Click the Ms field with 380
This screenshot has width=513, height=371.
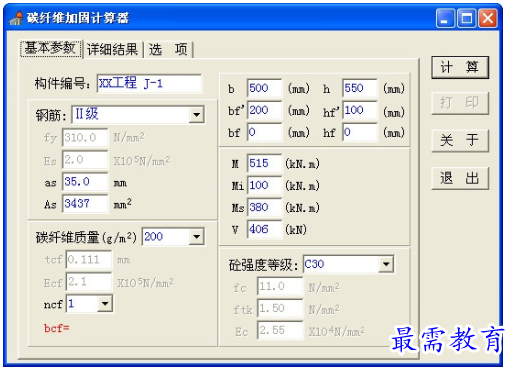point(264,207)
